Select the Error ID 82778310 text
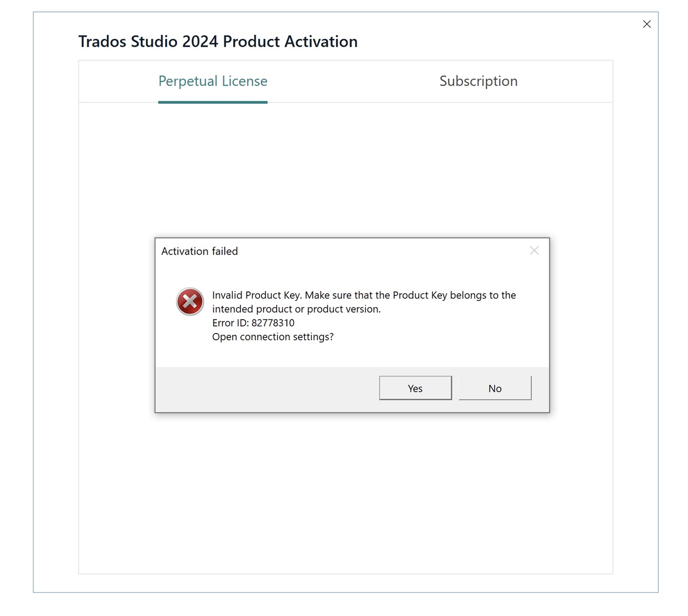Viewport: 688px width, 616px height. tap(253, 323)
